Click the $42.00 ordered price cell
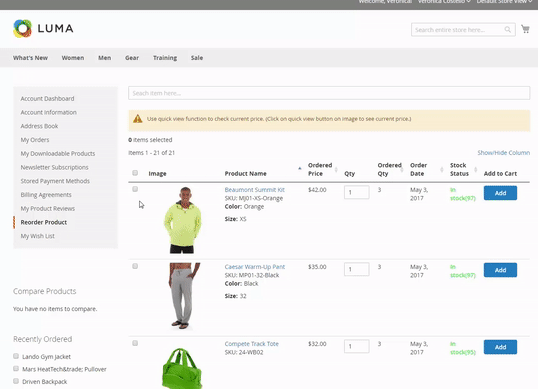 click(x=317, y=190)
